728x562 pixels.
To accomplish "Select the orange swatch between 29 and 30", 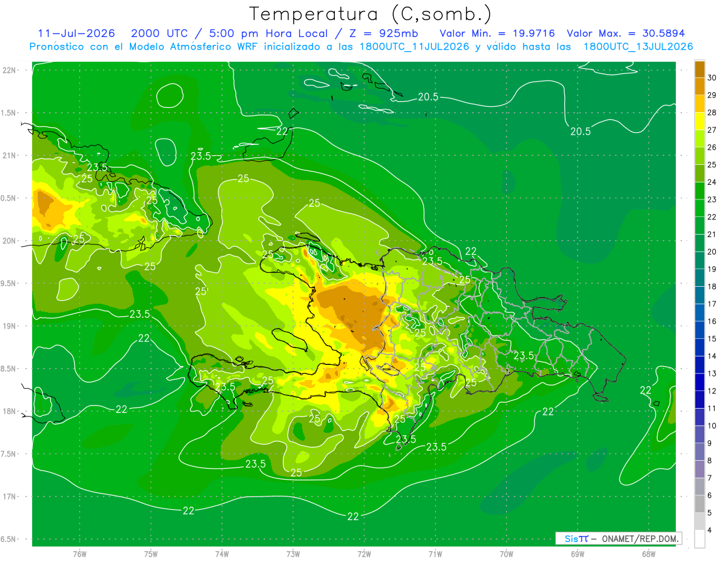I will click(699, 87).
